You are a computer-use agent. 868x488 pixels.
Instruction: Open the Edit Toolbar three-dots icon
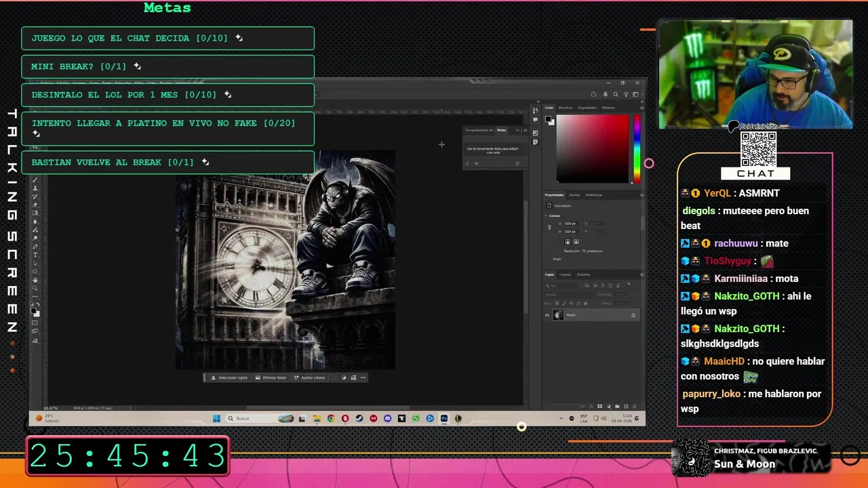(35, 297)
